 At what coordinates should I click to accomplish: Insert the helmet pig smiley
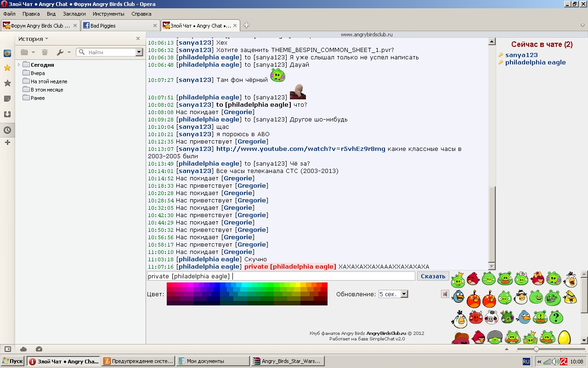point(494,338)
